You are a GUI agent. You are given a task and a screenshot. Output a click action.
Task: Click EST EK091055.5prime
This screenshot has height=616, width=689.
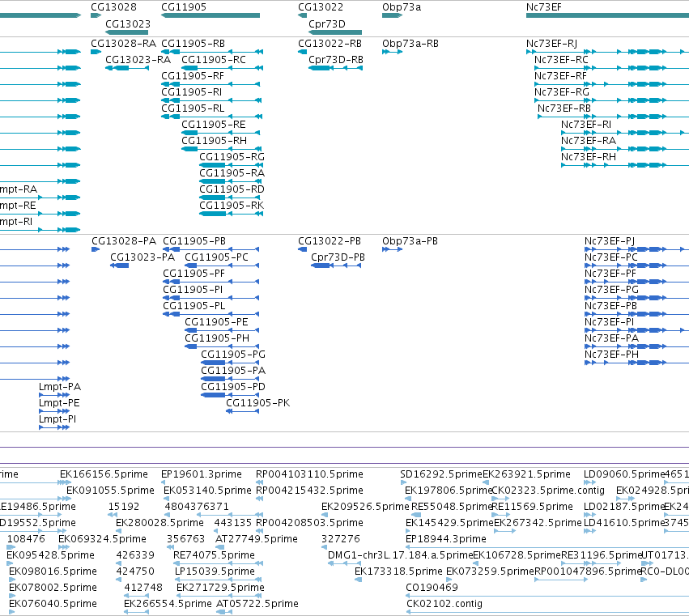point(110,491)
